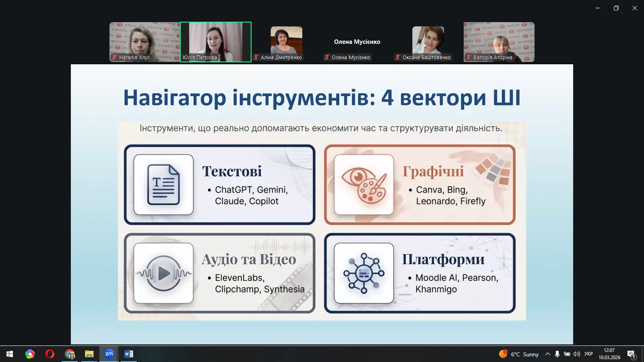Image resolution: width=644 pixels, height=362 pixels.
Task: Click muted mic icon beside Вікторія Аторіна
Action: click(469, 57)
